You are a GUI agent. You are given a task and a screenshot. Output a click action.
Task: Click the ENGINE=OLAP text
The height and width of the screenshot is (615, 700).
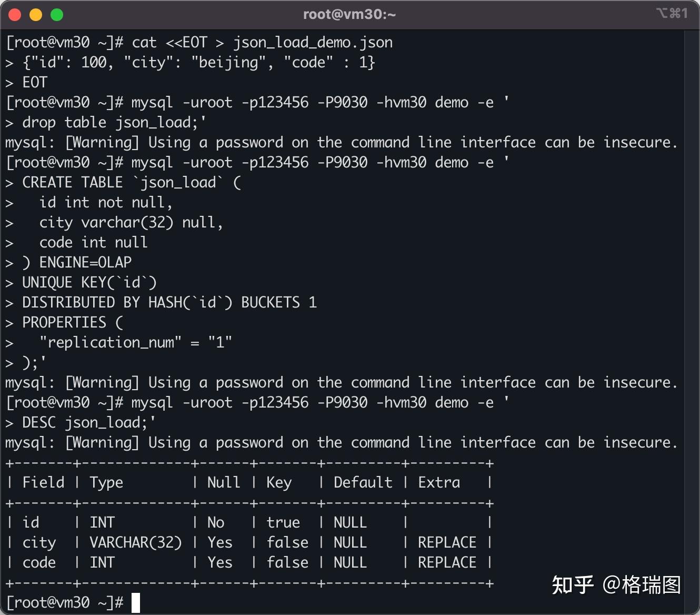85,263
